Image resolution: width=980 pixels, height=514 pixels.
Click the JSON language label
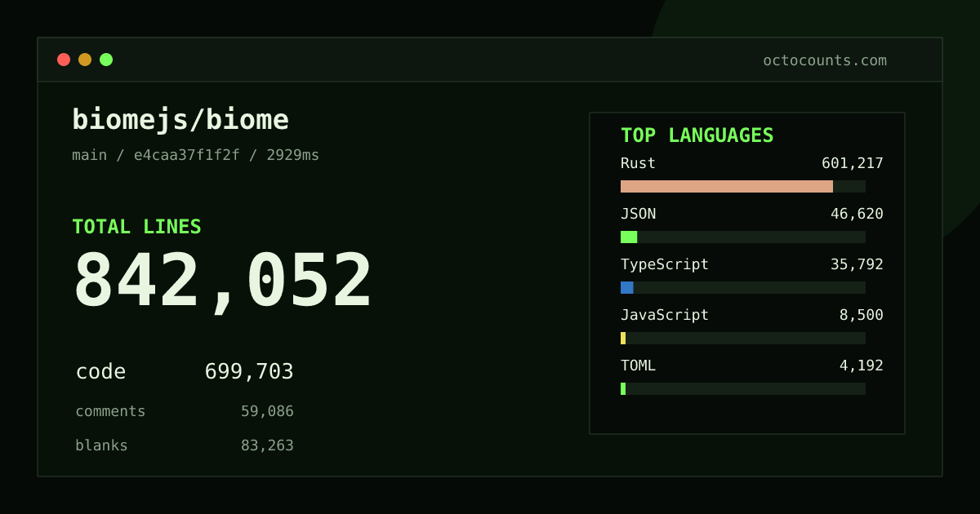638,214
